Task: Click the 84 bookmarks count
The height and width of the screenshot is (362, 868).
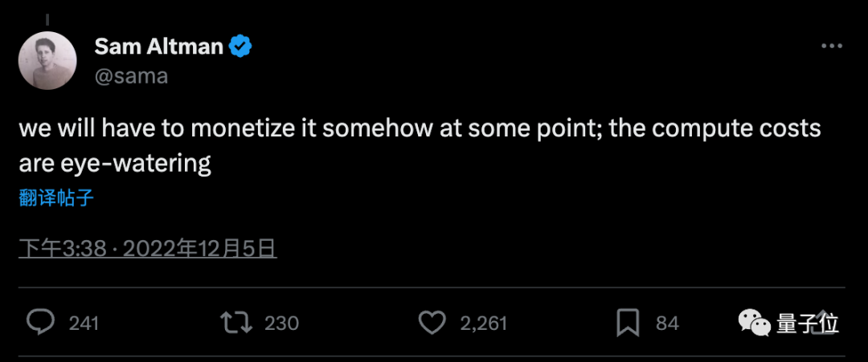Action: [x=667, y=323]
